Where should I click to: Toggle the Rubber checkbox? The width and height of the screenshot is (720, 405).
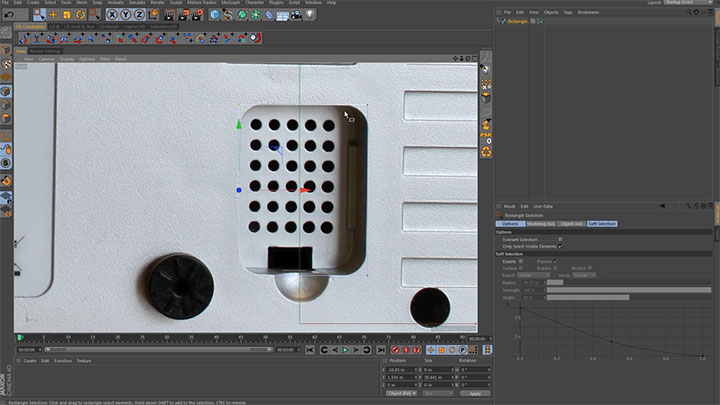point(555,268)
